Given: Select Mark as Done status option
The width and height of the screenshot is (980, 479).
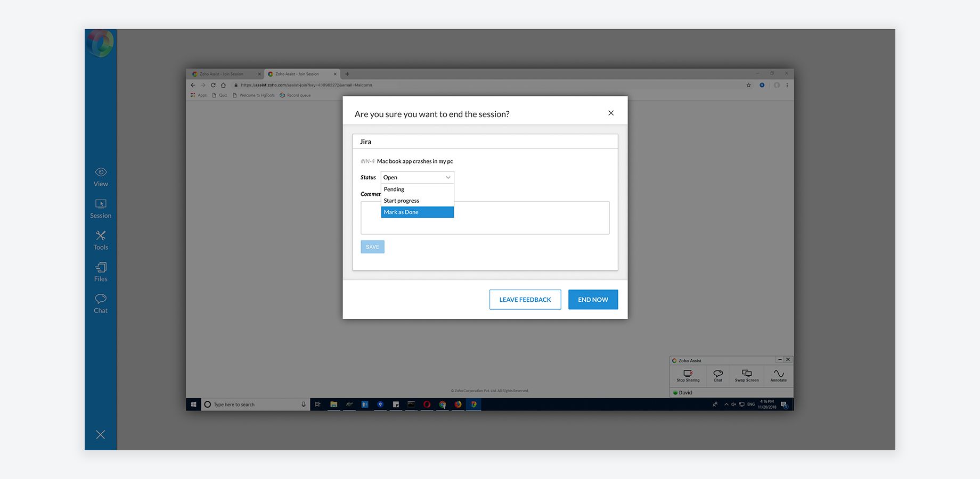Looking at the screenshot, I should pos(417,212).
